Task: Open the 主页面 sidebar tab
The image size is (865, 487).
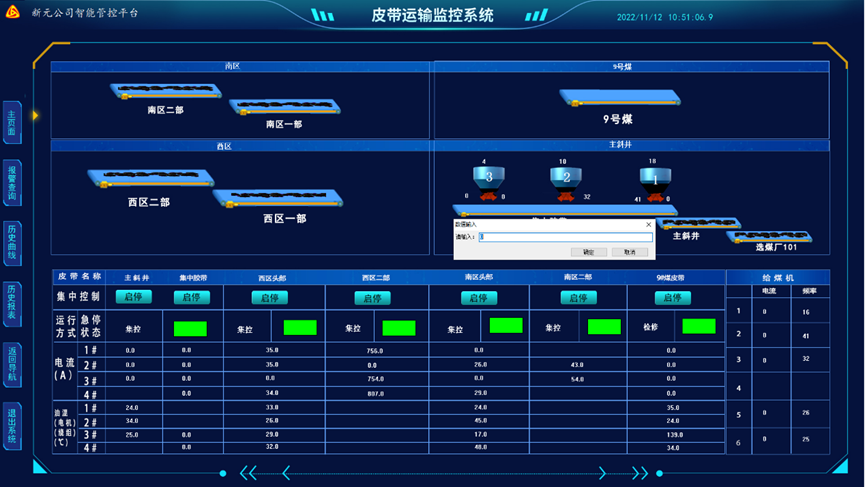Action: pos(12,122)
